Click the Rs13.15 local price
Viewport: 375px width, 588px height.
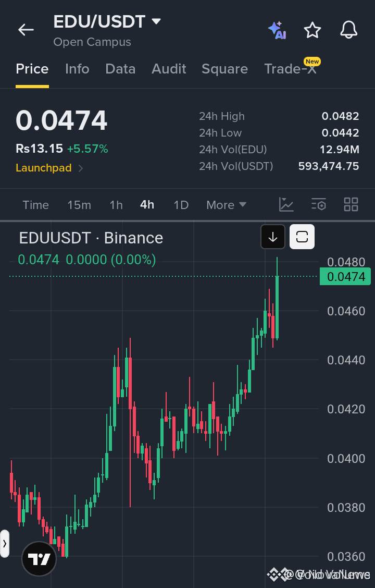point(40,149)
